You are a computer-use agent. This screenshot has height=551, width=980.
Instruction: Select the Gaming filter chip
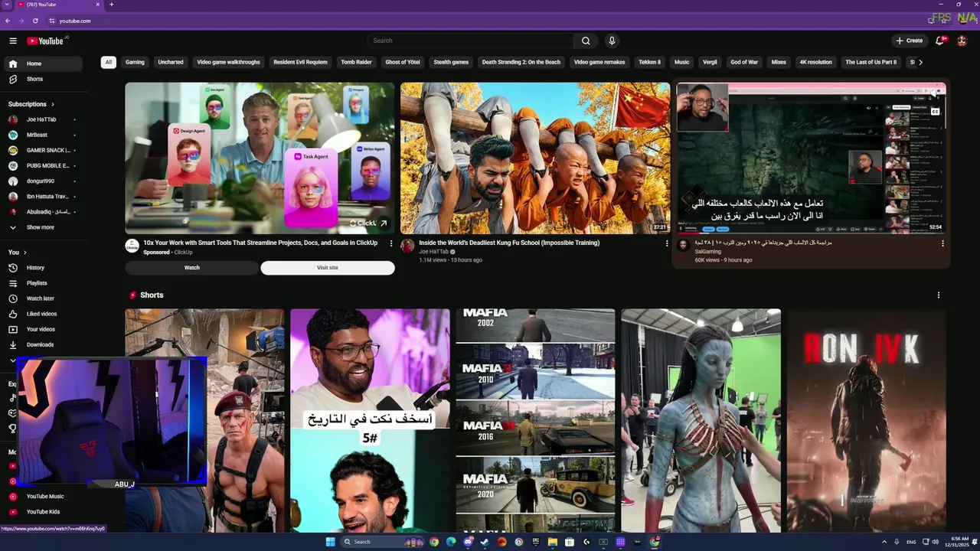tap(136, 62)
